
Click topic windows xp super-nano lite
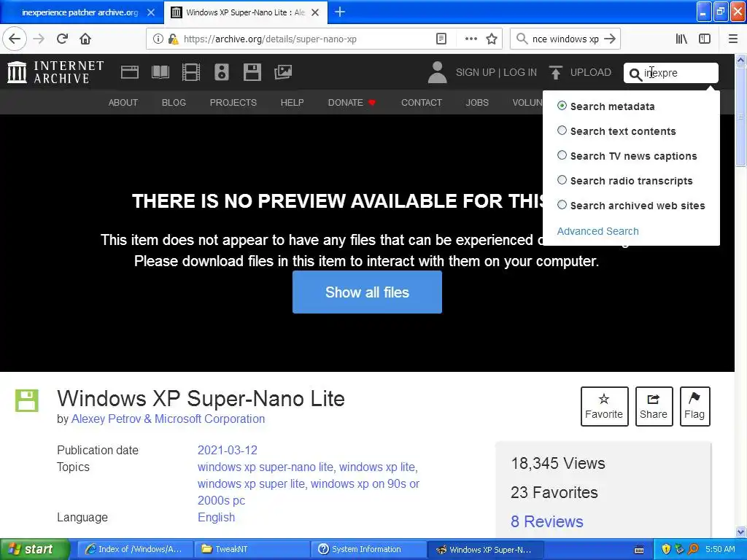(265, 467)
